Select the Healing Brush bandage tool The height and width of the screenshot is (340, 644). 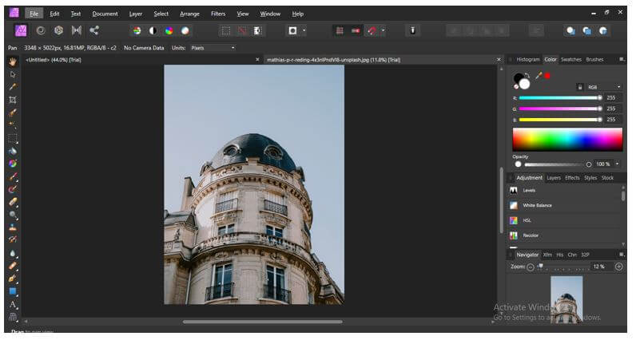click(x=13, y=267)
